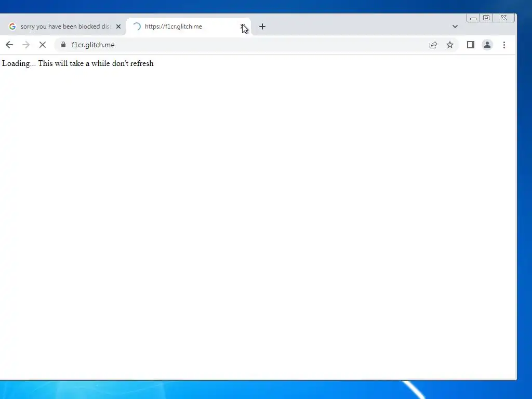The width and height of the screenshot is (532, 399).
Task: Stop loading the page
Action: [43, 45]
